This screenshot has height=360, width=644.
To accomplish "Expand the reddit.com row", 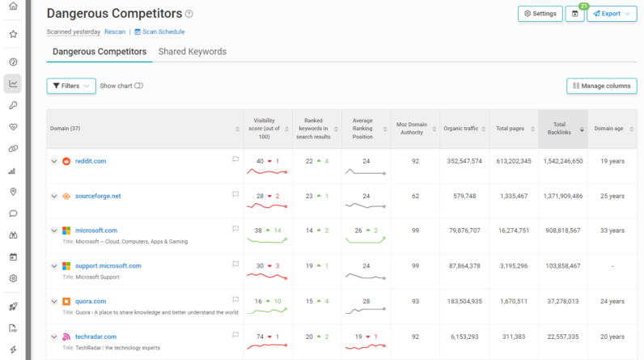I will click(54, 161).
